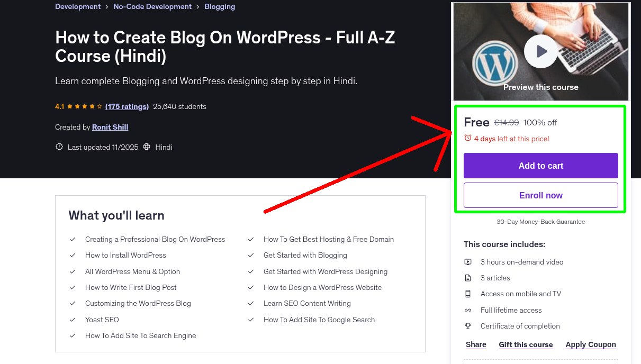Viewport: 641px width, 364px height.
Task: Click the last updated clock icon
Action: click(59, 147)
